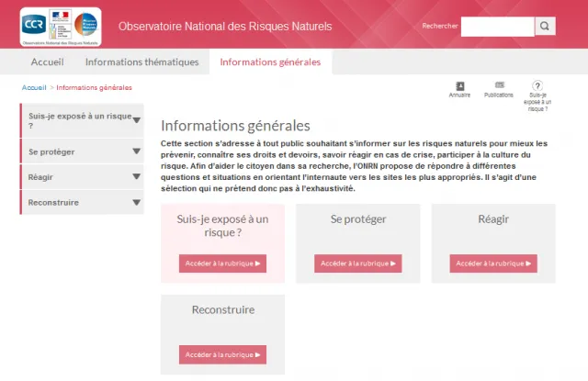Screen dimensions: 588x381
Task: Go to the Accueil tab
Action: click(47, 62)
